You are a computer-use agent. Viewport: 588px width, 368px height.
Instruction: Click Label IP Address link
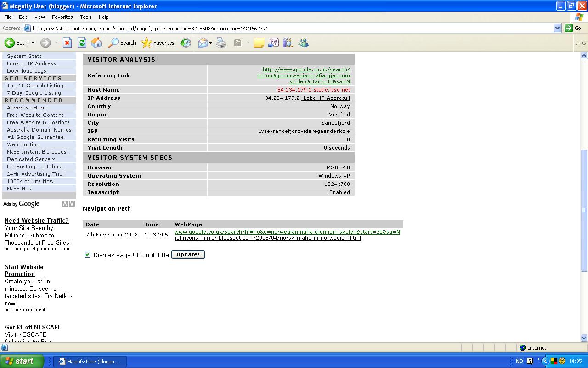tap(326, 98)
